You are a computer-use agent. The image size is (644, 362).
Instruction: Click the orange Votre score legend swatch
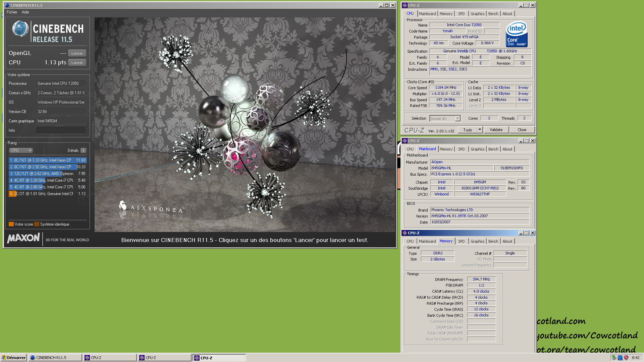click(11, 224)
